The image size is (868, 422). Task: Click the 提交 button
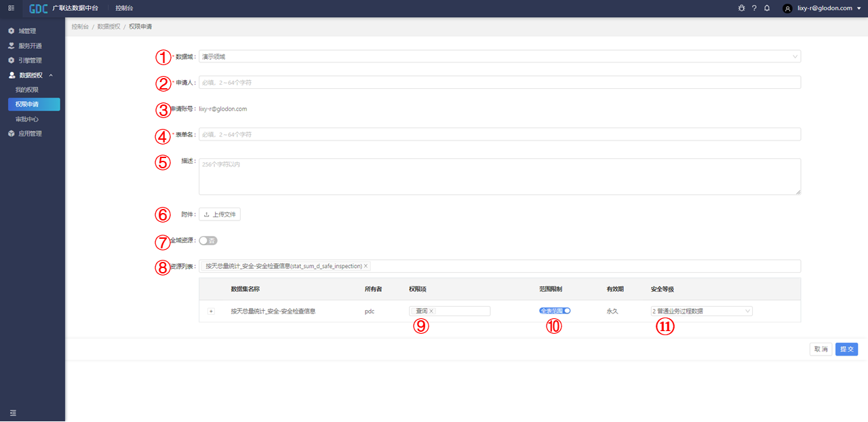846,349
